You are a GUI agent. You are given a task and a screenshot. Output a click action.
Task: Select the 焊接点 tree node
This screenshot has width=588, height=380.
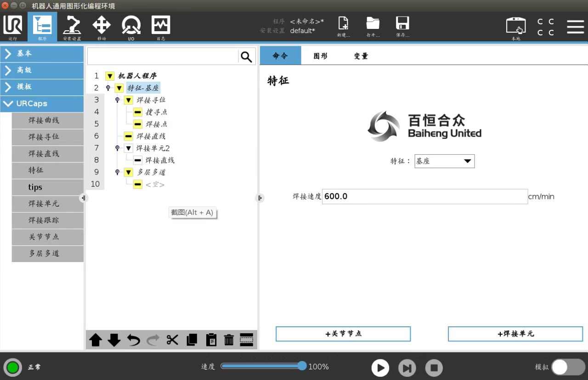pos(157,124)
